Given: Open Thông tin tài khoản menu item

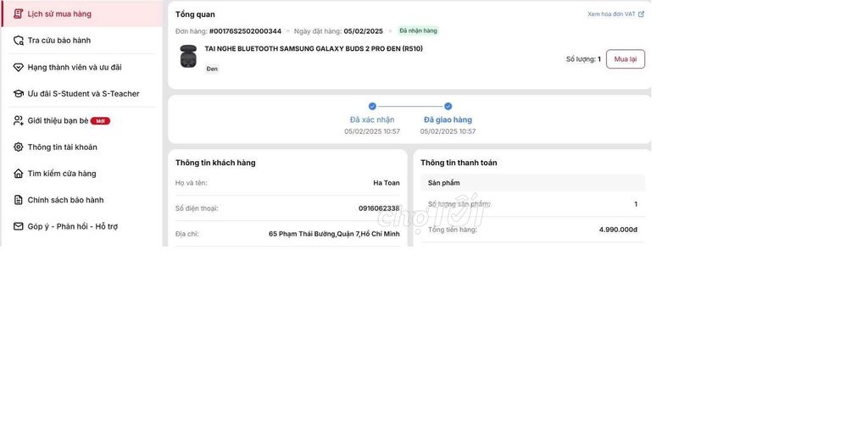Looking at the screenshot, I should coord(81,147).
